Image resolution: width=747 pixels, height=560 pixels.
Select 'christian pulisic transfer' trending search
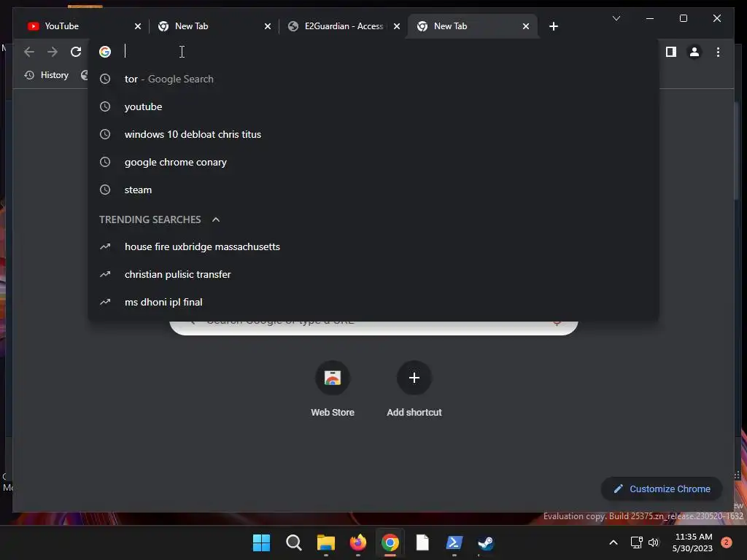tap(373, 274)
